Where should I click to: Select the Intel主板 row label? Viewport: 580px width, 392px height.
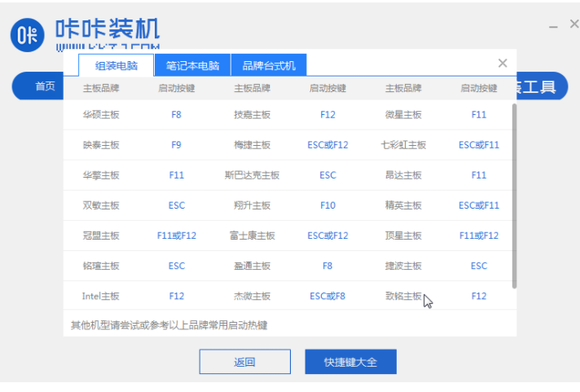point(101,296)
